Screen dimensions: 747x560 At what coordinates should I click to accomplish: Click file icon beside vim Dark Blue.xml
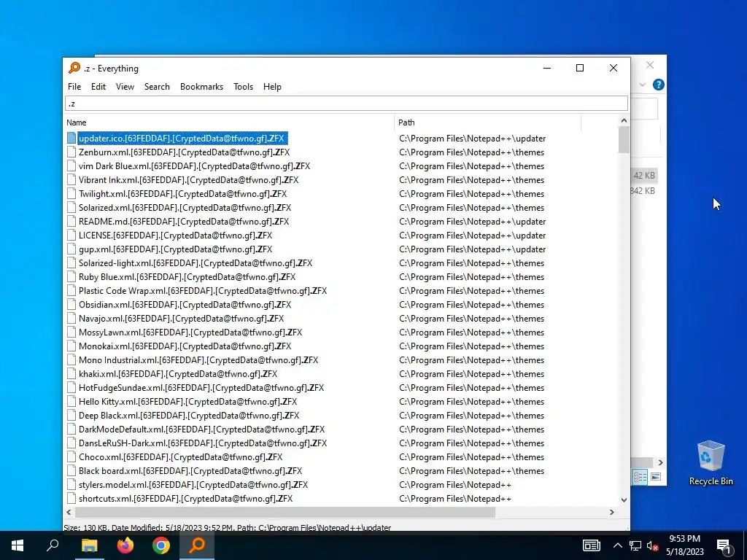pyautogui.click(x=71, y=166)
